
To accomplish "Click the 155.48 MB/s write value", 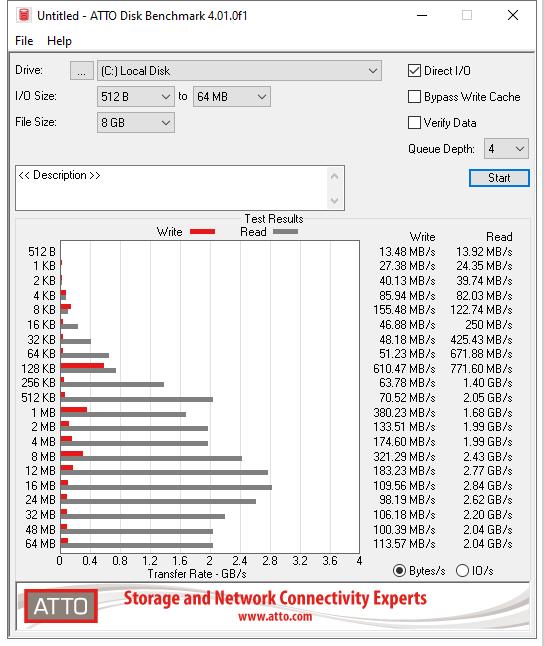I will pyautogui.click(x=404, y=310).
